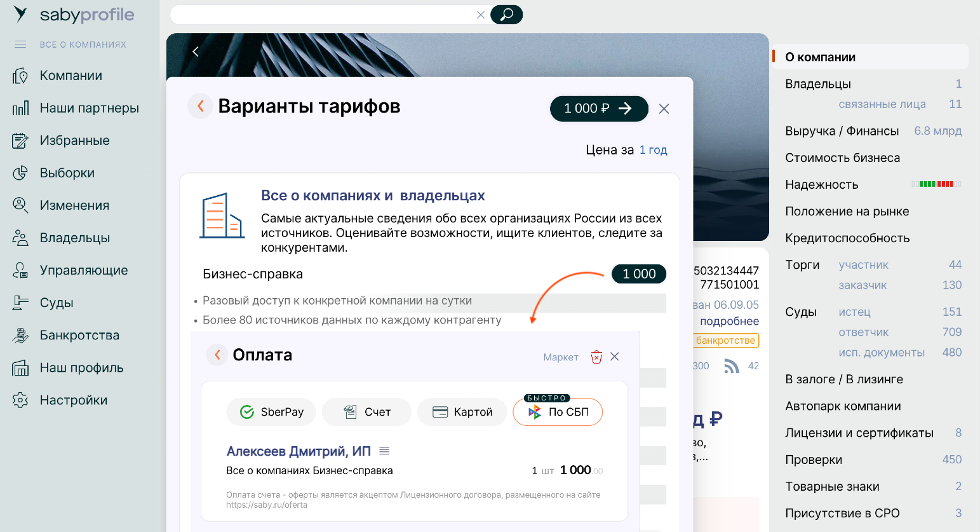This screenshot has height=532, width=980.
Task: Select SberPay payment method
Action: coord(271,412)
